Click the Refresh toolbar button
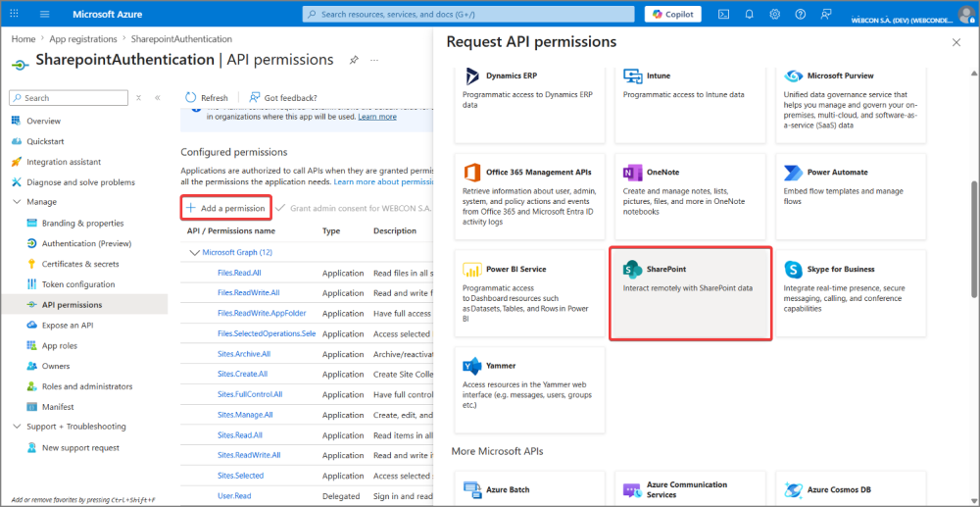980x507 pixels. (x=207, y=98)
